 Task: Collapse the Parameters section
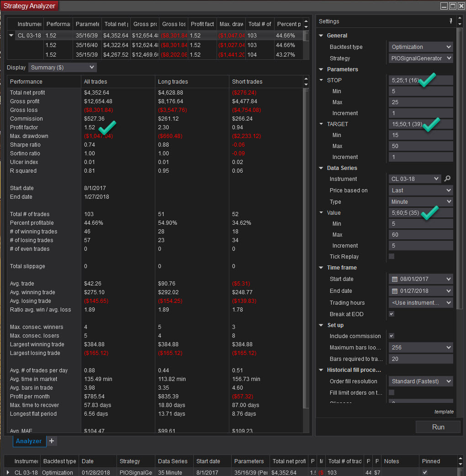321,69
